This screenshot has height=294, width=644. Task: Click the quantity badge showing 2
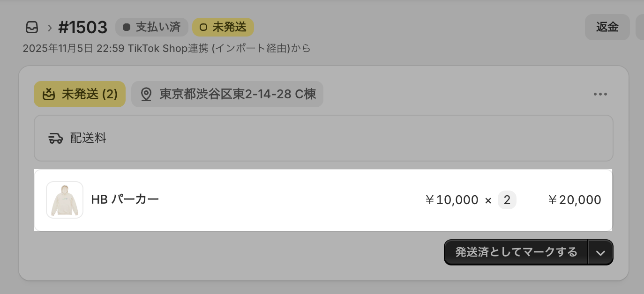507,200
